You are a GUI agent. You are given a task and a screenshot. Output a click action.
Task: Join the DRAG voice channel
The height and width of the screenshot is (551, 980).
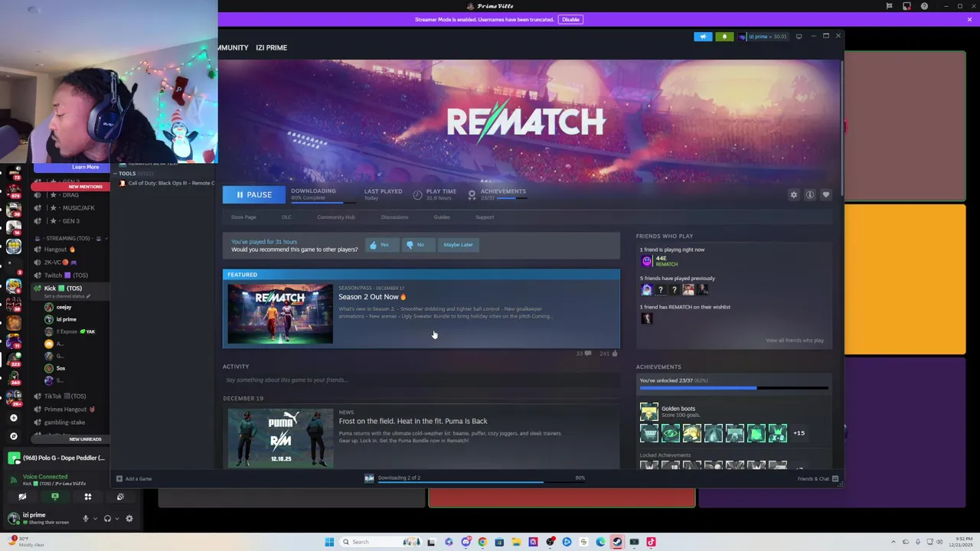coord(70,195)
